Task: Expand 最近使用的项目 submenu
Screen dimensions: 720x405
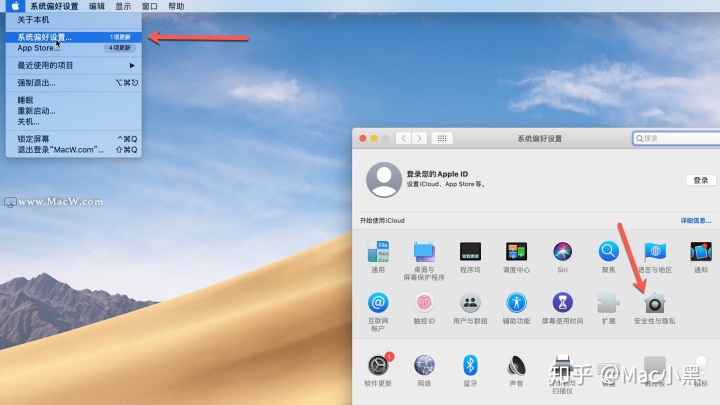Action: [73, 65]
